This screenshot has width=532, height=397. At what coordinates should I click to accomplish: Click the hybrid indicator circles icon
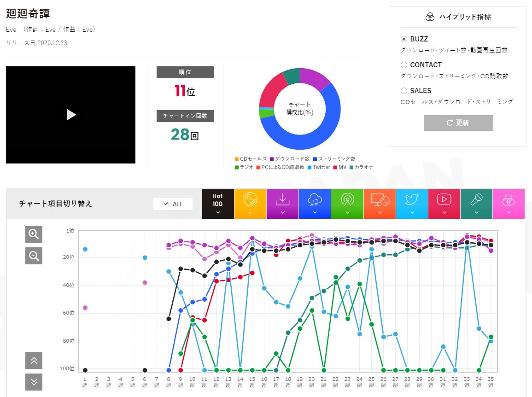pos(430,17)
